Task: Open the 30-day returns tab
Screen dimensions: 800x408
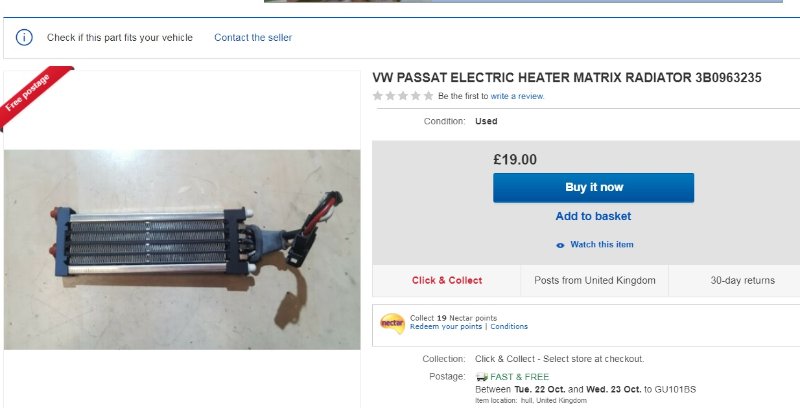Action: 742,280
